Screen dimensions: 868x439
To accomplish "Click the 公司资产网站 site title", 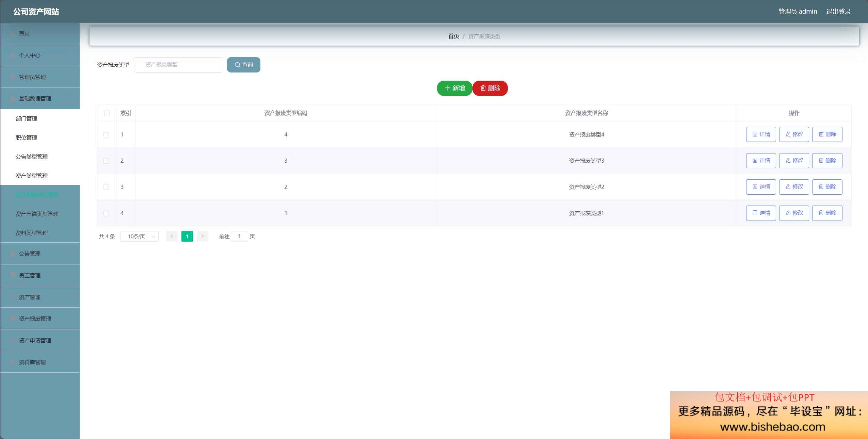I will coord(36,12).
